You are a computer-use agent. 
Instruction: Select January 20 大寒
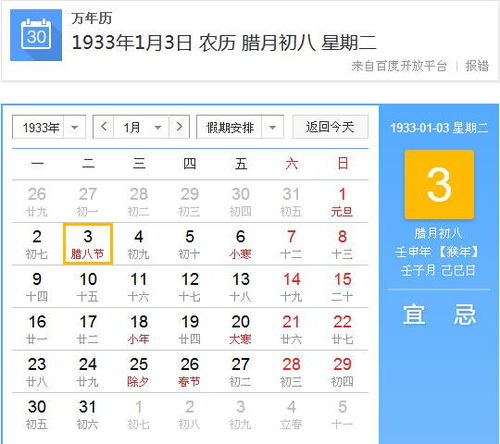240,329
